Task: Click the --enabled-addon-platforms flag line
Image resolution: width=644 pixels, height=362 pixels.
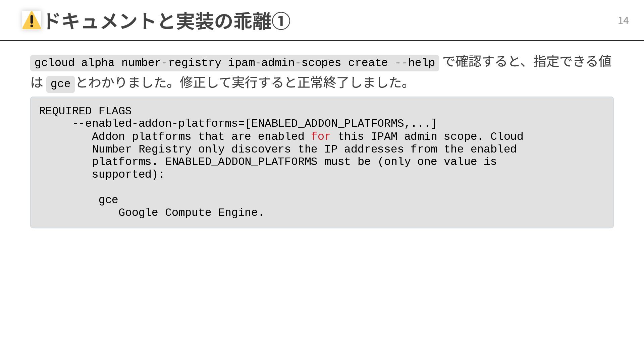Action: [254, 124]
